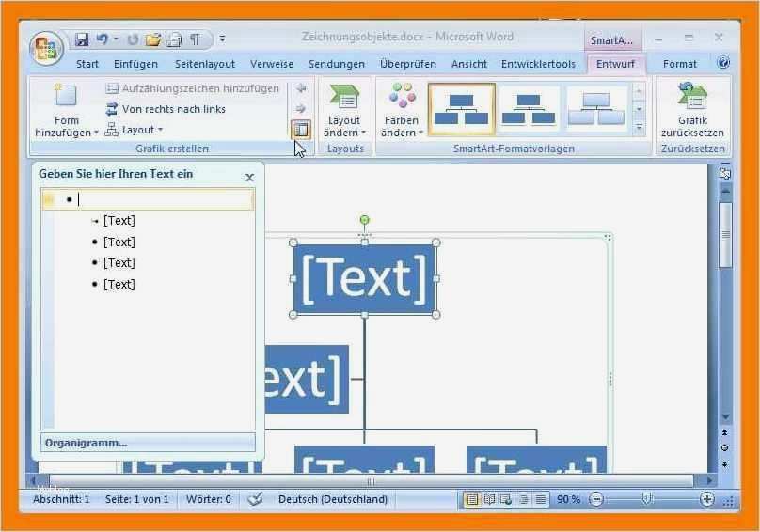The height and width of the screenshot is (532, 760).
Task: Click the Office button
Action: coord(46,49)
